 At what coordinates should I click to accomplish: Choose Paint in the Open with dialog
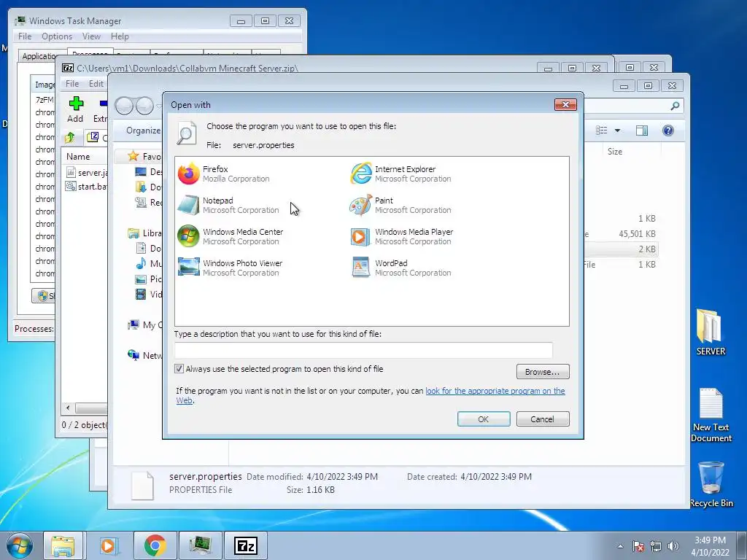pos(400,205)
